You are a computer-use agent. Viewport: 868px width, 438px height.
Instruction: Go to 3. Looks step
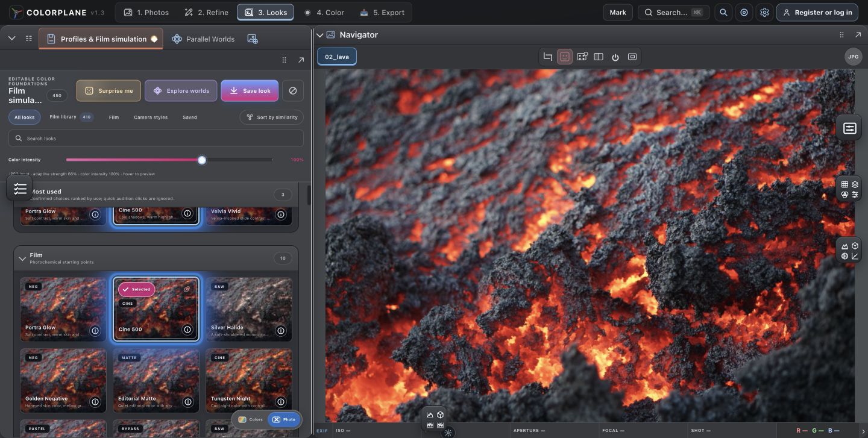tap(265, 12)
